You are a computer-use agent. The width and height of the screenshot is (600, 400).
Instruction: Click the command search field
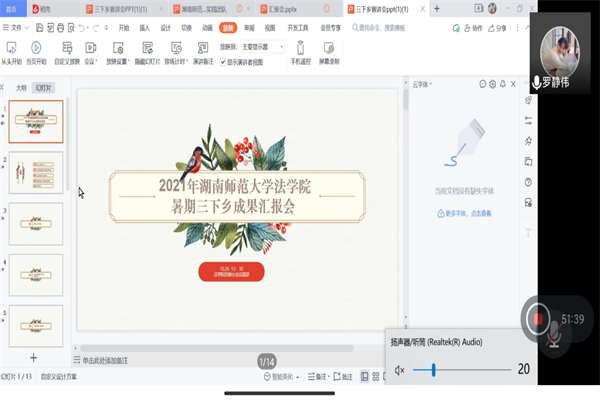click(x=379, y=28)
